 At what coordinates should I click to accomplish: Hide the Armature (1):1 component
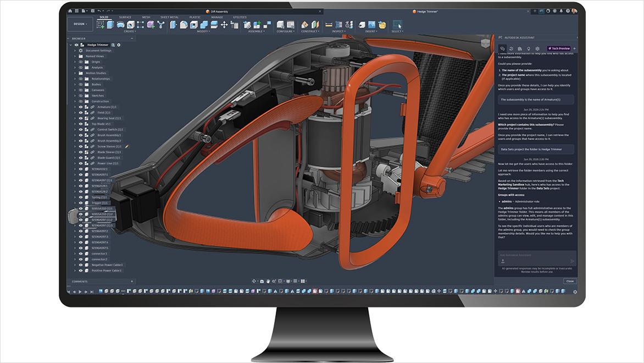81,107
